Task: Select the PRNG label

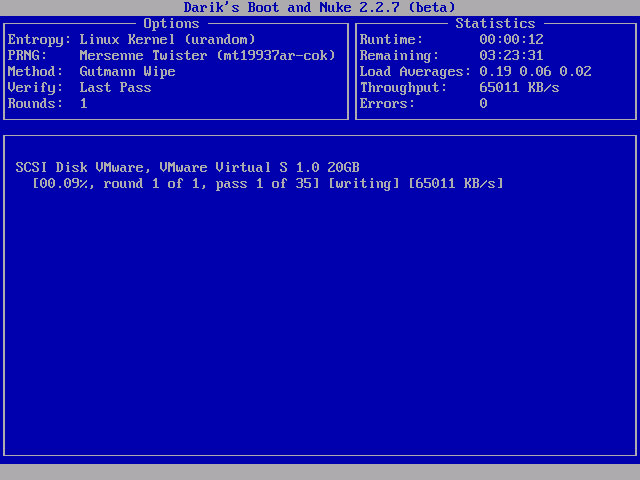Action: coord(27,56)
